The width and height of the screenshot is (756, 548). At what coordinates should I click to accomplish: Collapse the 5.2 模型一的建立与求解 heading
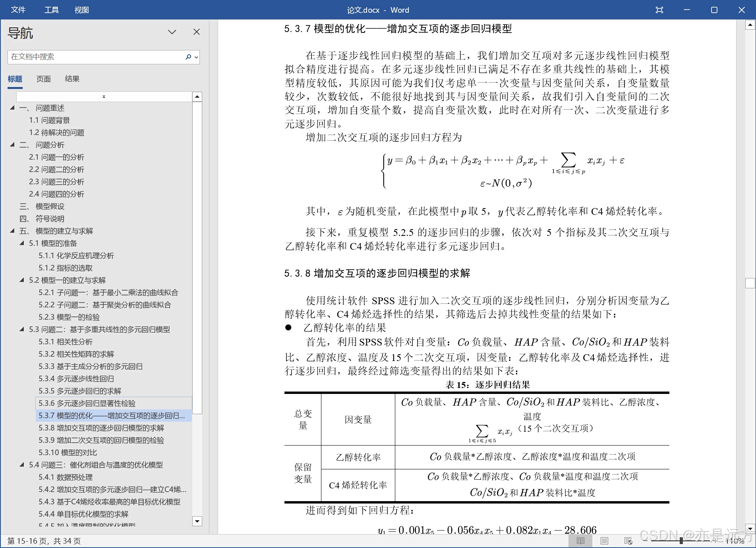[x=22, y=280]
